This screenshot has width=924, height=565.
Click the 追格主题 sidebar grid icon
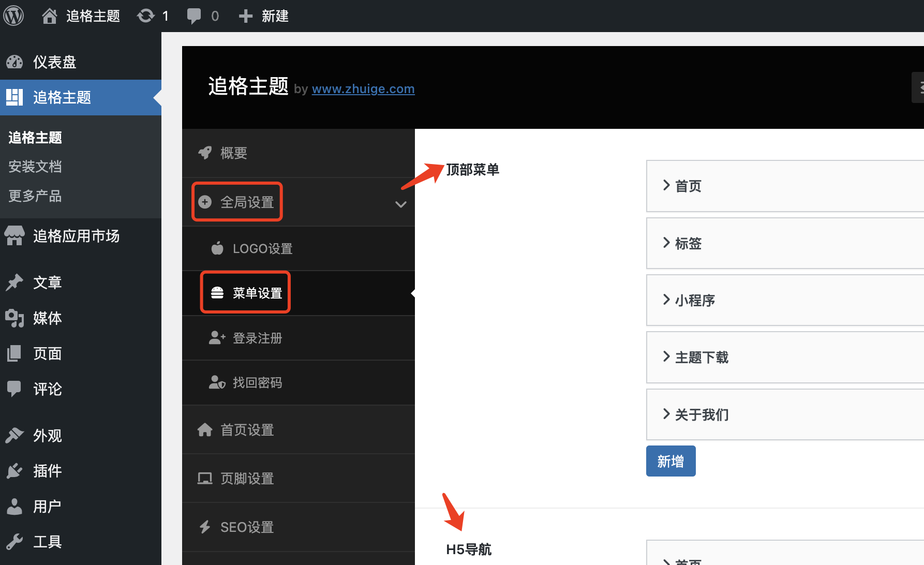pos(14,97)
